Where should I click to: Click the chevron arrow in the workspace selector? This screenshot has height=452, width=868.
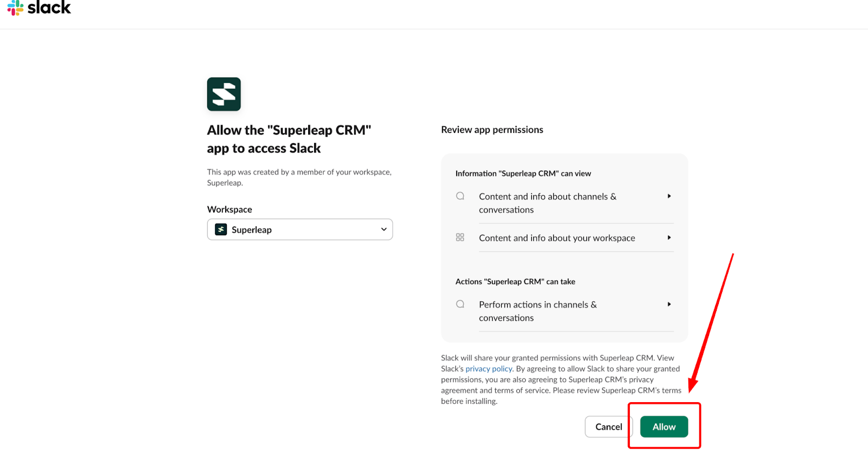pos(384,230)
